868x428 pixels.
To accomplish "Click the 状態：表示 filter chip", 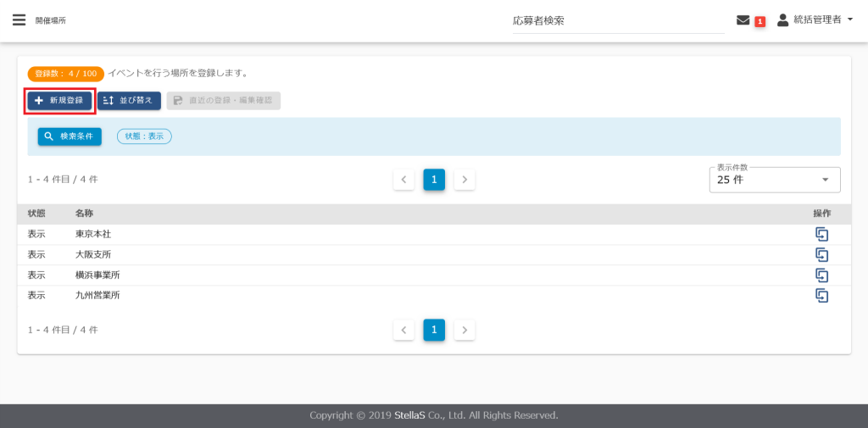I will 144,136.
